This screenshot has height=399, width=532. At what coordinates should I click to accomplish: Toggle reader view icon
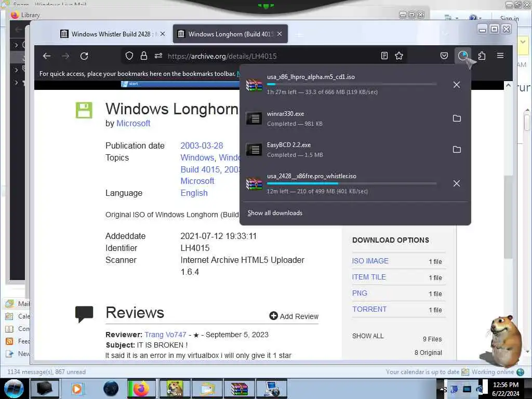pos(384,56)
